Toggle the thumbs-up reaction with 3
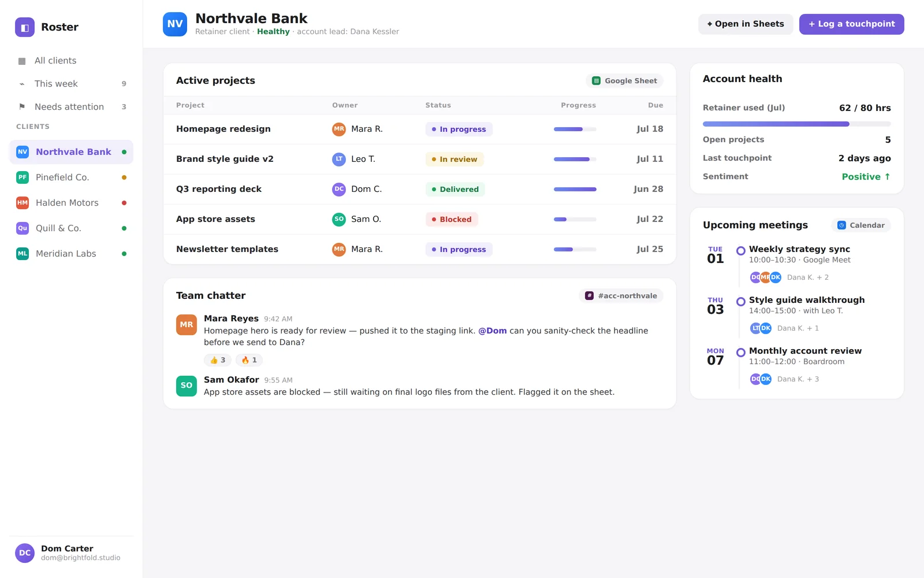 pos(218,360)
